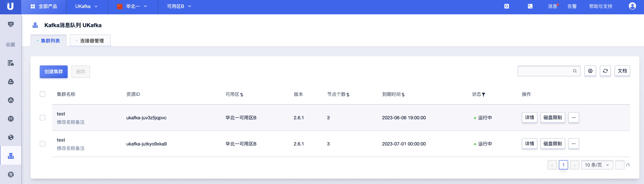Click the 创建集群 button
The width and height of the screenshot is (644, 184).
(54, 71)
